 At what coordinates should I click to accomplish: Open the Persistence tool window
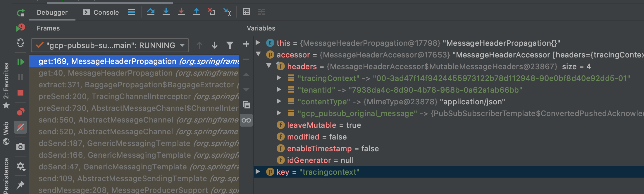point(6,175)
